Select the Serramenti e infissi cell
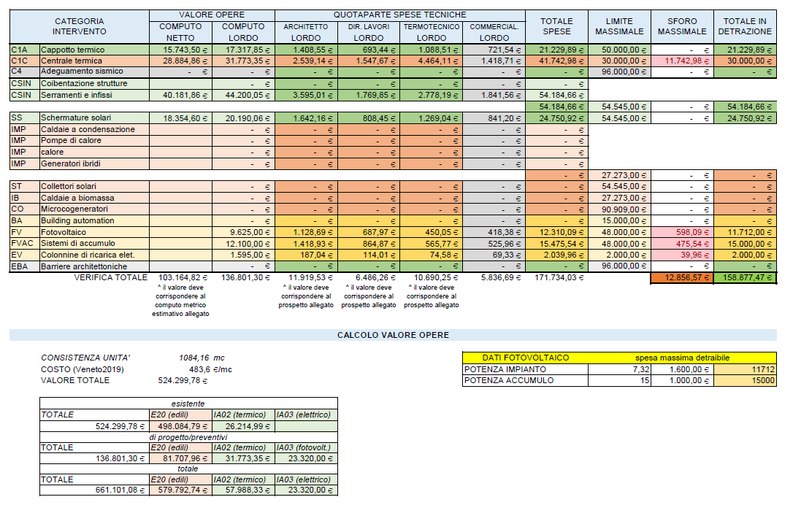 95,96
